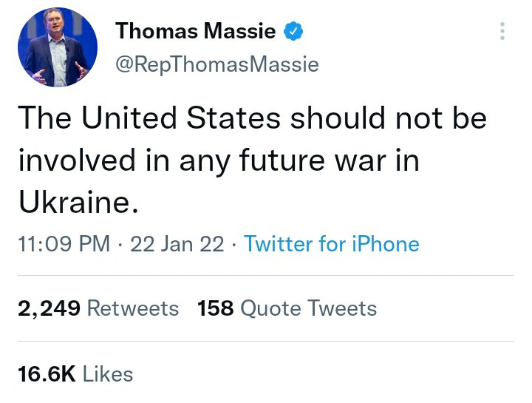Click the Retweets label text
The height and width of the screenshot is (403, 532).
point(133,308)
